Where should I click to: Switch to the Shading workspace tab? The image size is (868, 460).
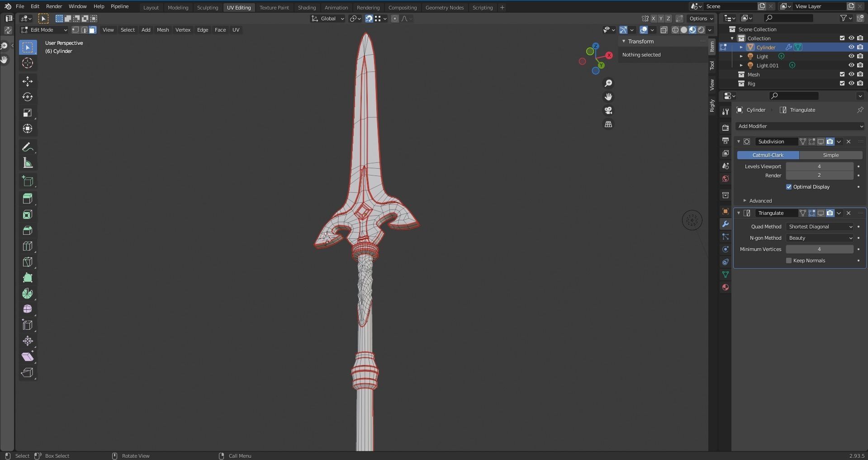click(x=307, y=8)
